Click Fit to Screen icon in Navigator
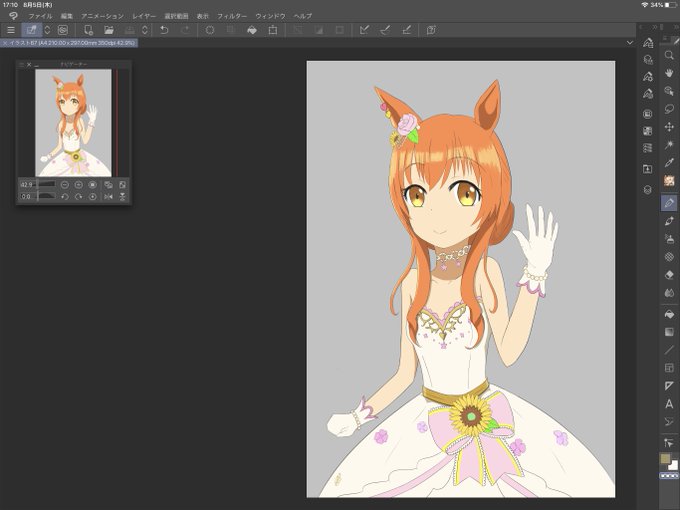 (x=108, y=185)
